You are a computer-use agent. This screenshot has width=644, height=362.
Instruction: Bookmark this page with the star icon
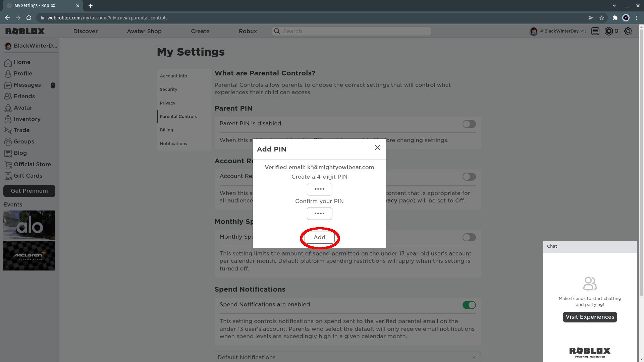602,18
